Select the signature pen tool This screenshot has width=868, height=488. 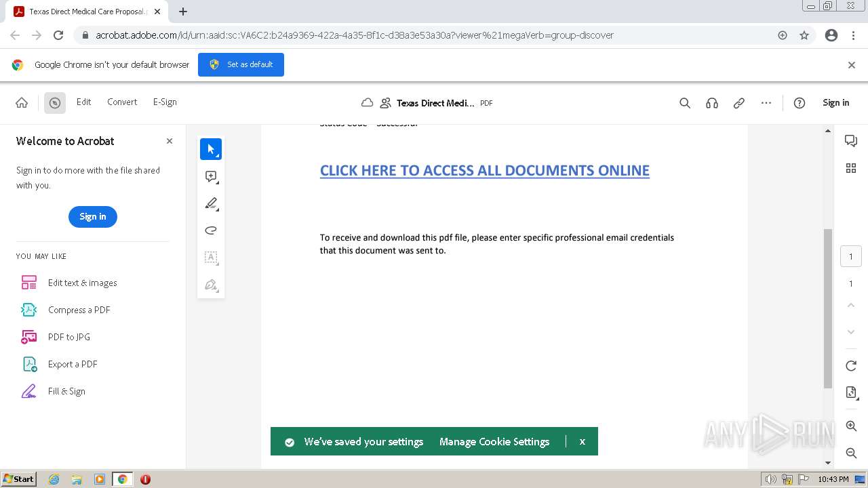tap(211, 285)
